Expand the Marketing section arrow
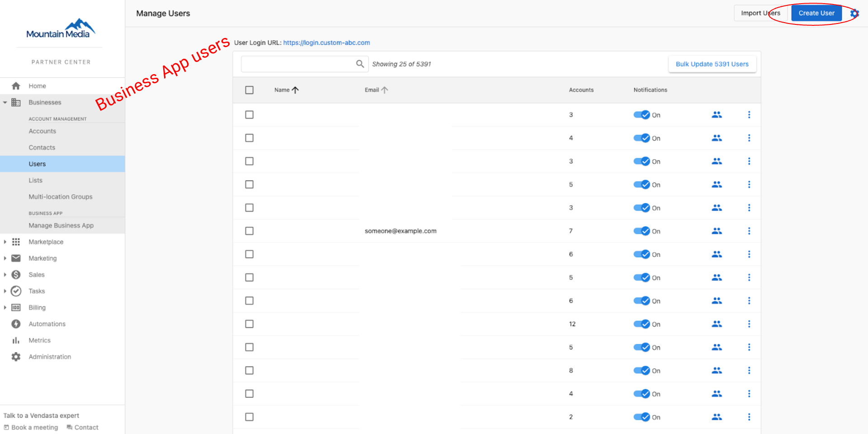This screenshot has width=868, height=434. 5,258
